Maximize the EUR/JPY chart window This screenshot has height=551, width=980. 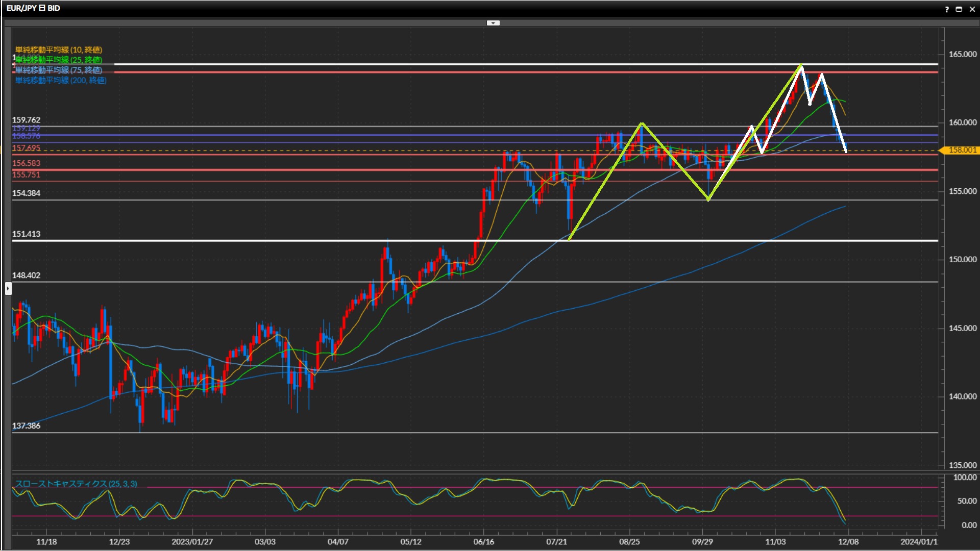pyautogui.click(x=959, y=9)
